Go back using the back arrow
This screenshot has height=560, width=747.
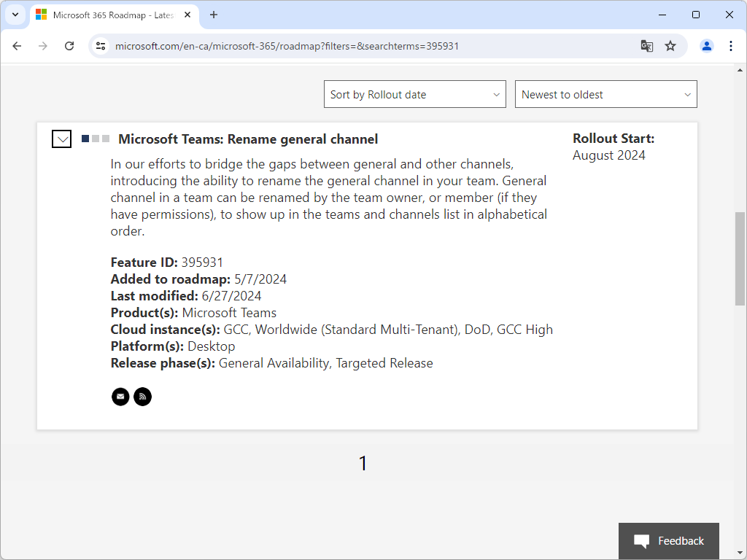pos(17,45)
